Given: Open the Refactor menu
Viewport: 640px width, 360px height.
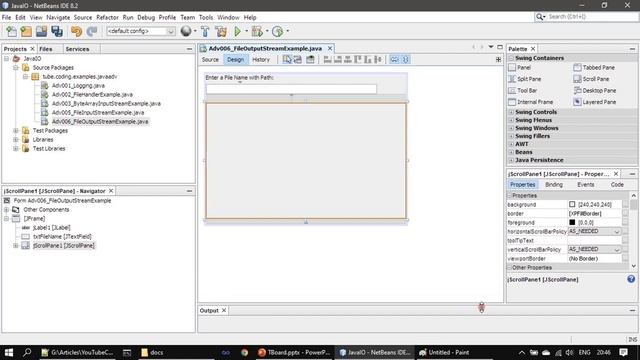Looking at the screenshot, I should click(x=107, y=18).
